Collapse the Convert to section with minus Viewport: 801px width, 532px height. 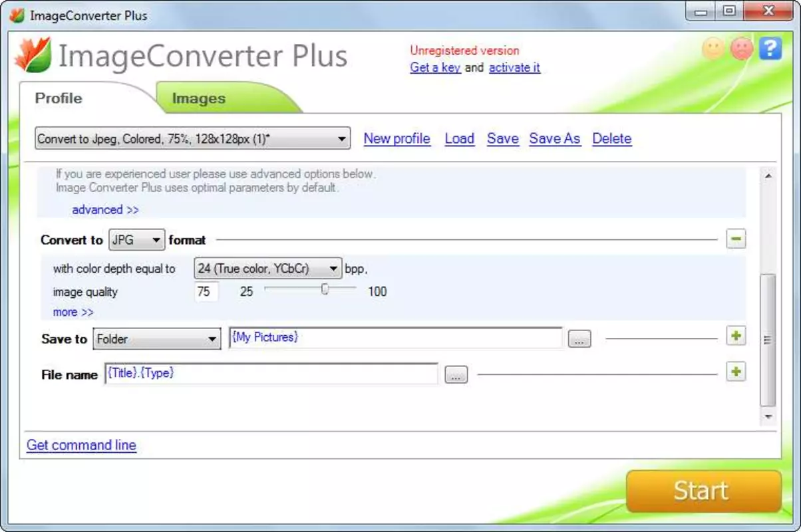click(x=736, y=239)
